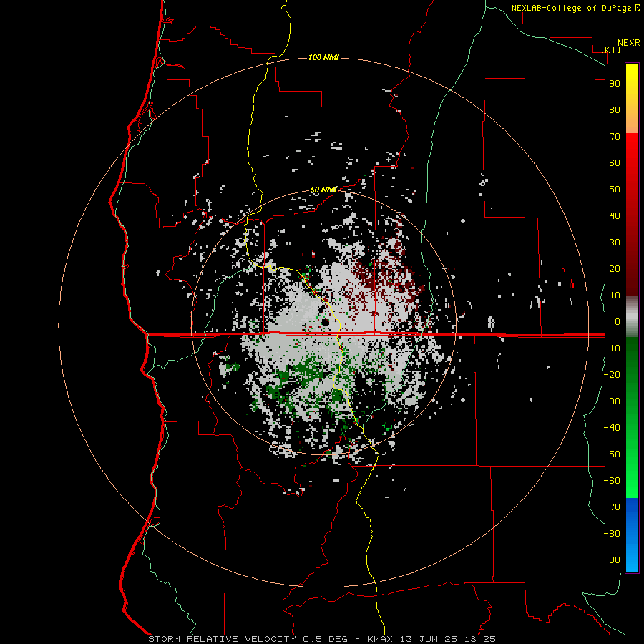Click the NEXR label at top right
Image resolution: width=644 pixels, height=644 pixels.
point(629,43)
